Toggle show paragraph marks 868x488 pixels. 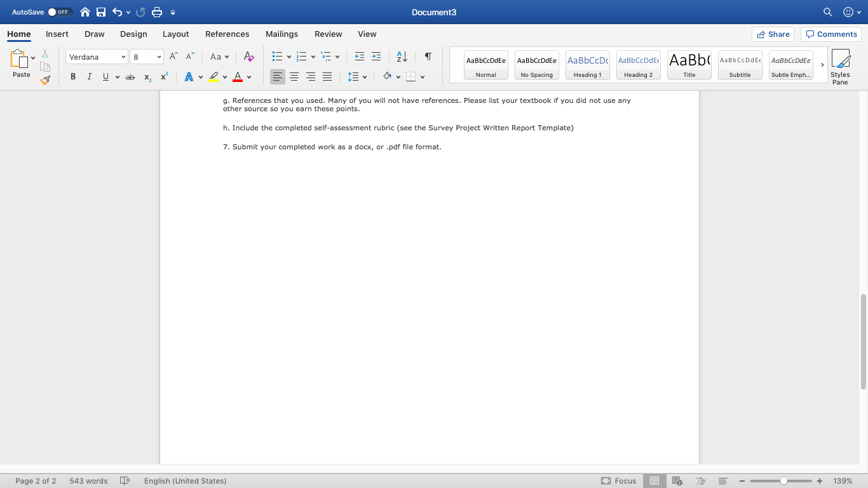(428, 57)
